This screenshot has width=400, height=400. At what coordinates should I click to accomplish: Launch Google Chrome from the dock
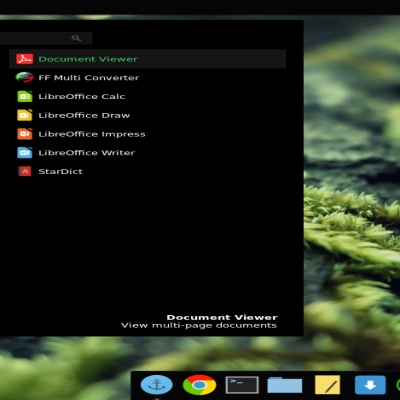coord(199,385)
